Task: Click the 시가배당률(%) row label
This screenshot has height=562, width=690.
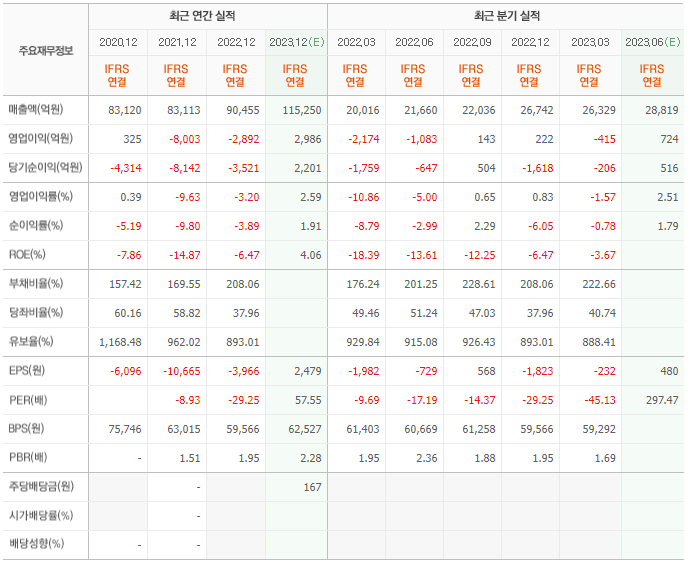Action: point(40,516)
